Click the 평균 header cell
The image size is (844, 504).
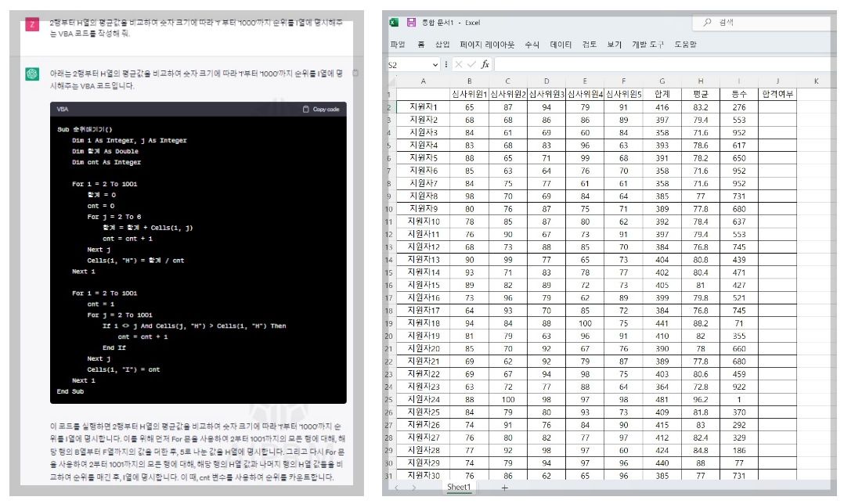700,94
